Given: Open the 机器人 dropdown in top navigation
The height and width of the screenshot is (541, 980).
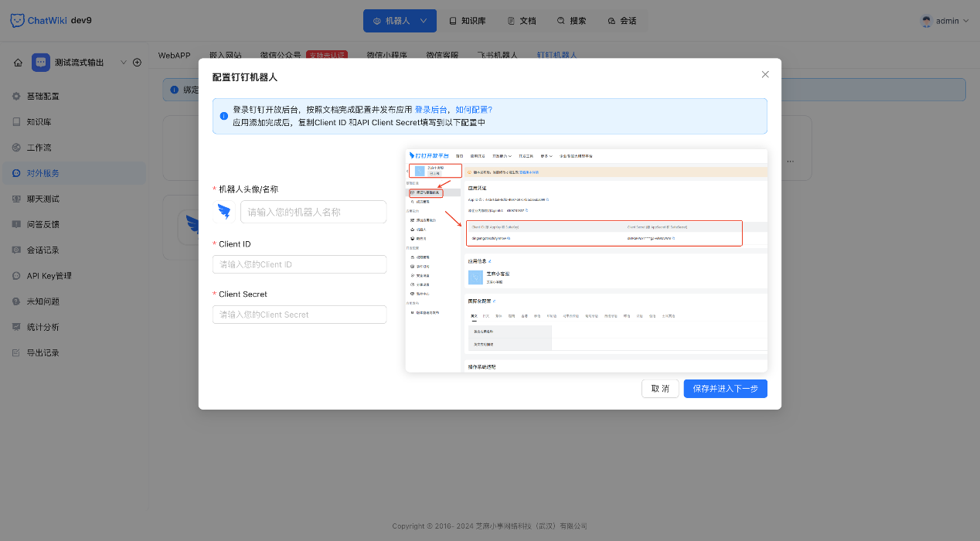Looking at the screenshot, I should coord(400,21).
